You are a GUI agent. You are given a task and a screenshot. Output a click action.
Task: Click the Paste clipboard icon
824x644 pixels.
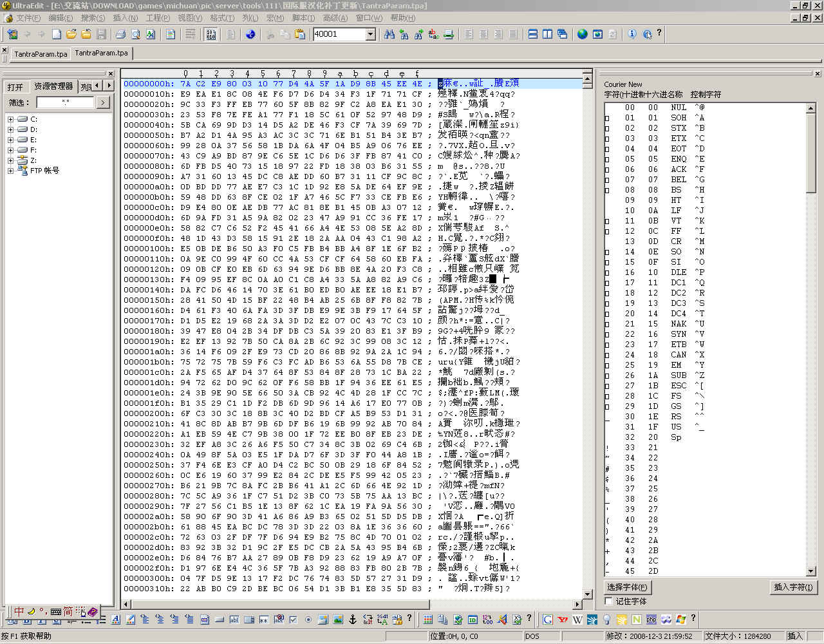299,34
